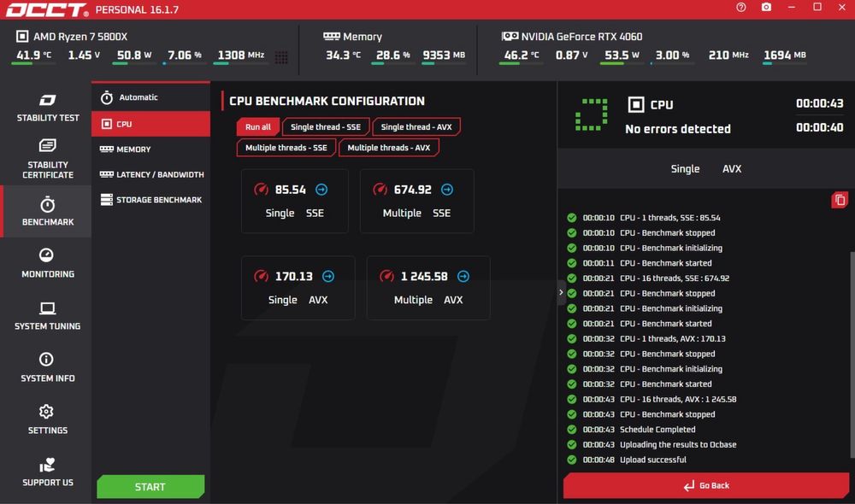
Task: Click log entry 'Uploading the results to Ocbase'
Action: pos(678,444)
